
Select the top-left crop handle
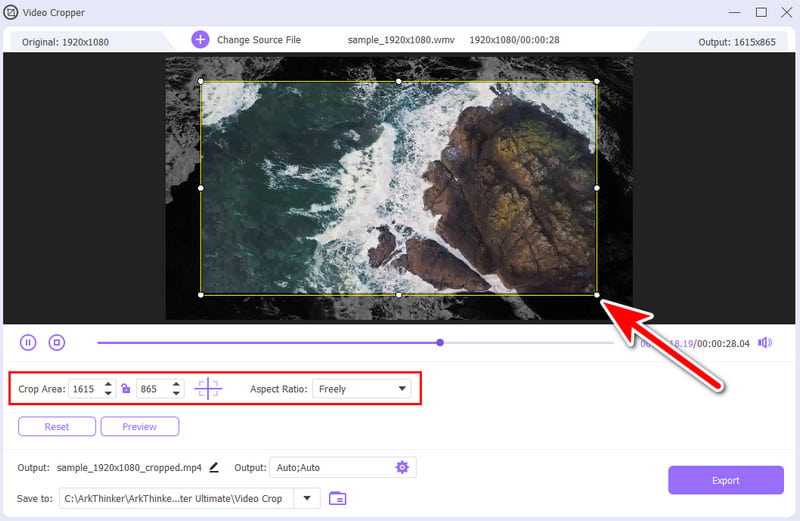[x=201, y=81]
